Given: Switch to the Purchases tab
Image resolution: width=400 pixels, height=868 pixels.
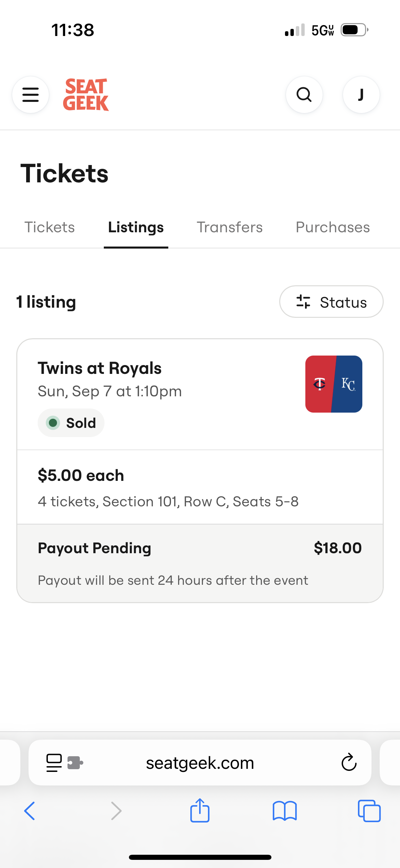Looking at the screenshot, I should point(332,227).
